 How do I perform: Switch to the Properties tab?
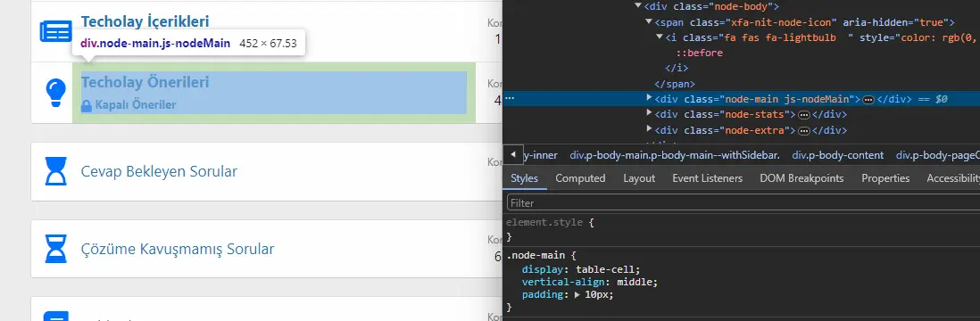tap(885, 178)
